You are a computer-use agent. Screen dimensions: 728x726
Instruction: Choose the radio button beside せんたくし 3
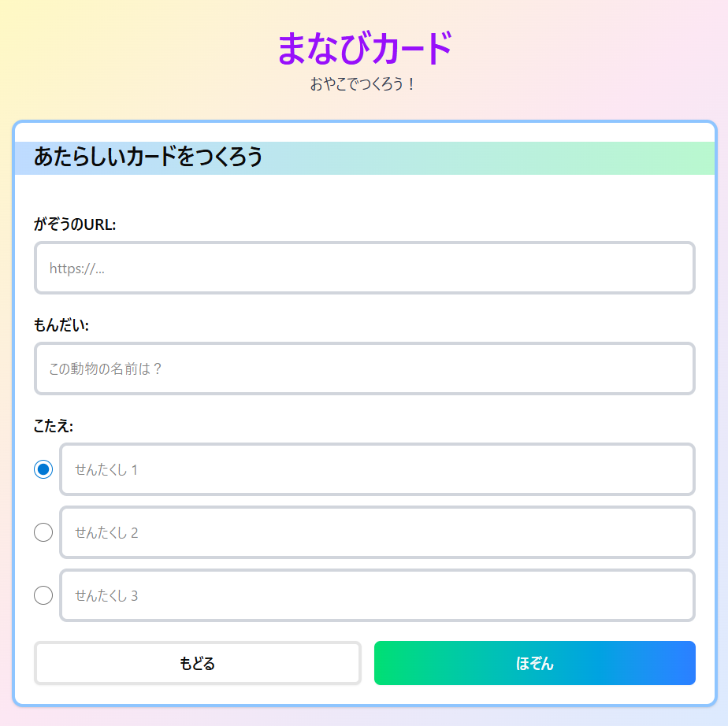click(x=43, y=595)
